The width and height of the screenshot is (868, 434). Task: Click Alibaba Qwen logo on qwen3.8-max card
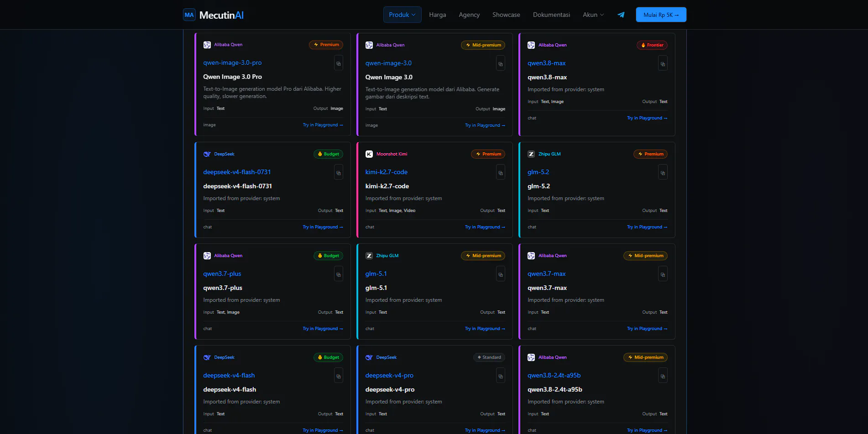click(x=531, y=45)
